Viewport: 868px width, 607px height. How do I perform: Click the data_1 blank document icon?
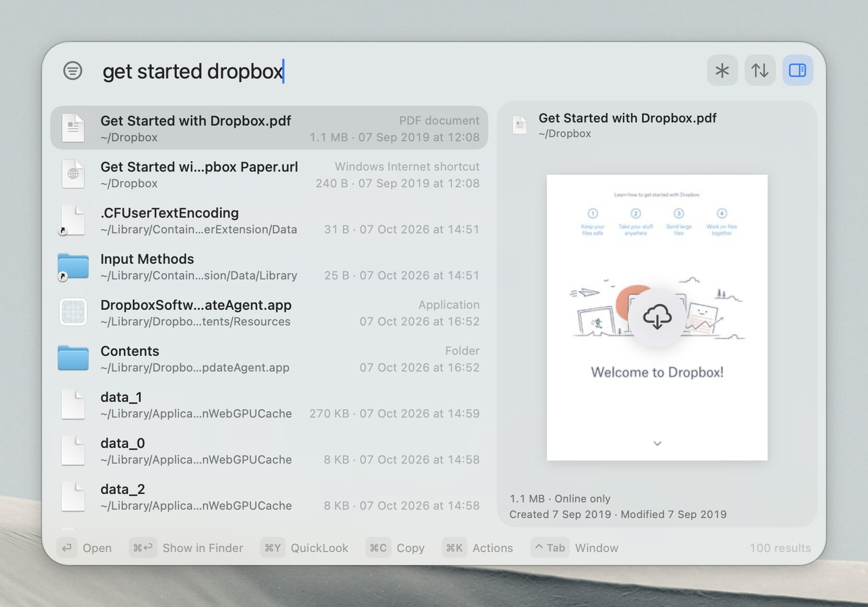coord(73,404)
